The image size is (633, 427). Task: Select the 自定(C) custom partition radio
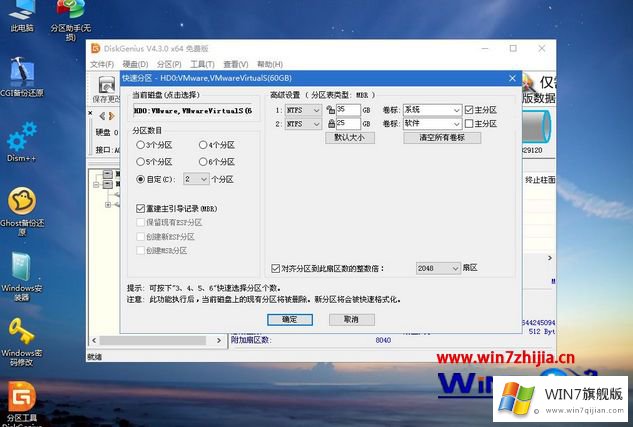[x=140, y=179]
